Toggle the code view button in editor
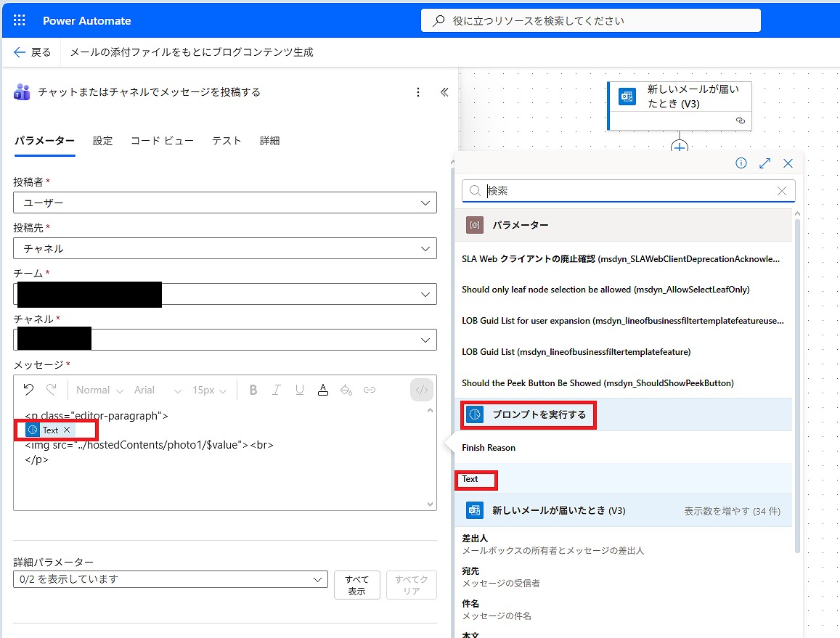 point(422,390)
